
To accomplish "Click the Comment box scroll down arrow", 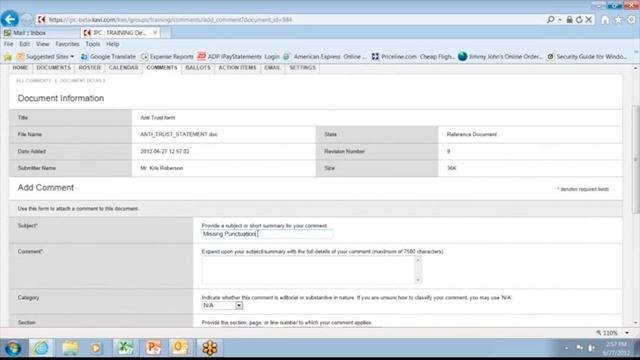I will 418,280.
